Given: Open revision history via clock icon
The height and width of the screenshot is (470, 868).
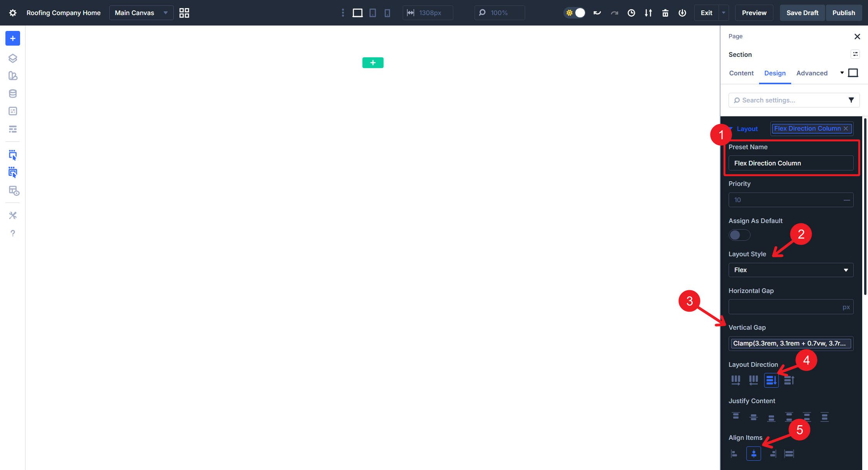Looking at the screenshot, I should (632, 13).
